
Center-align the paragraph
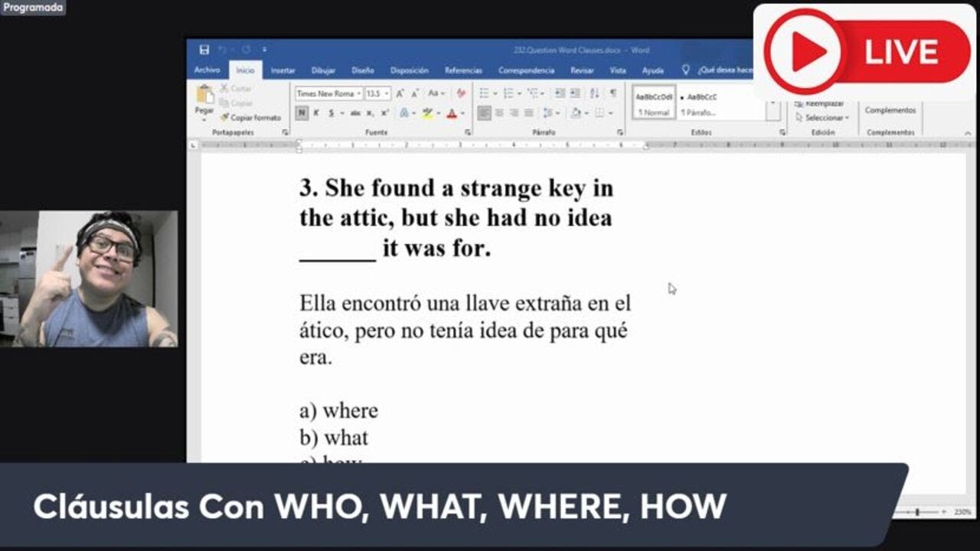[499, 113]
